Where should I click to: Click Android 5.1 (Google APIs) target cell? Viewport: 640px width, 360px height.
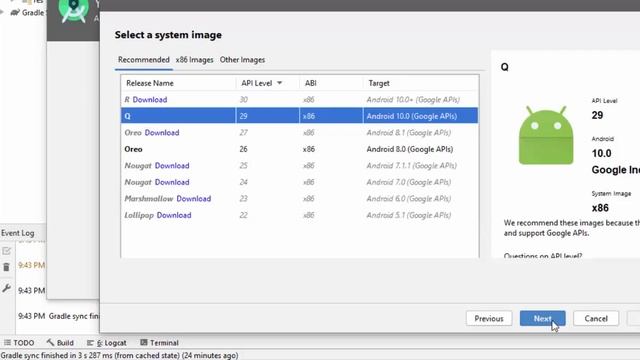pos(409,215)
